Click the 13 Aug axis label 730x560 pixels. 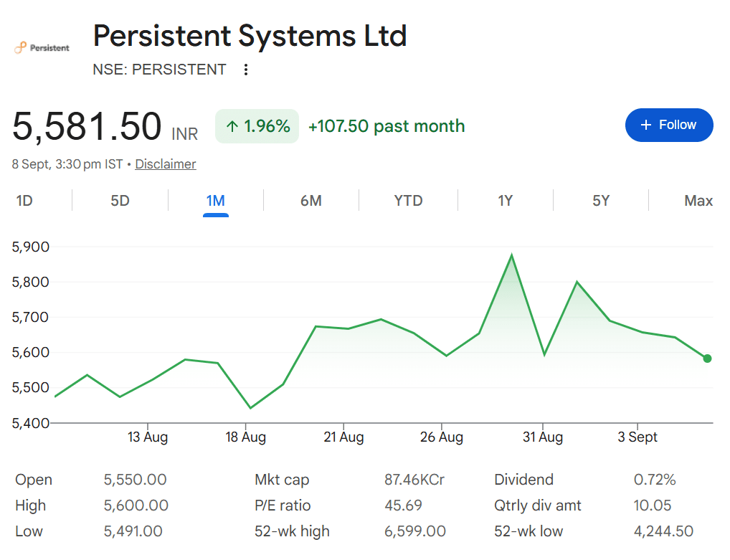pos(148,437)
